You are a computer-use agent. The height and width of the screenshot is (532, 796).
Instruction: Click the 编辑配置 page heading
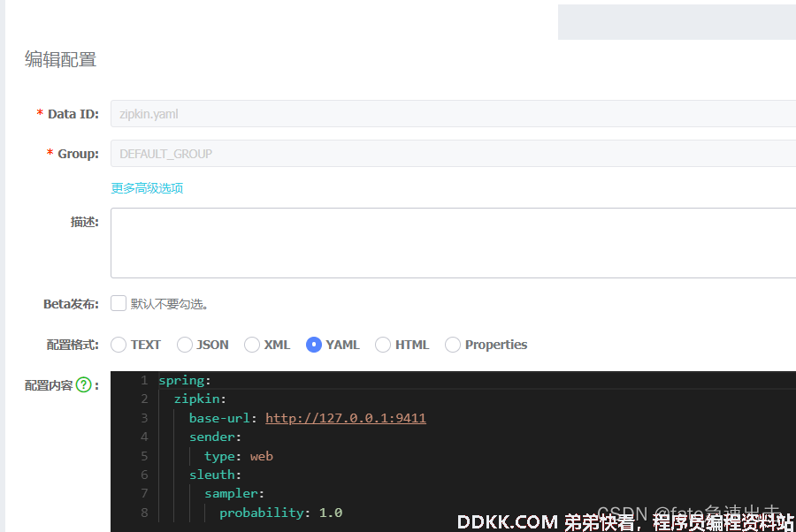60,59
